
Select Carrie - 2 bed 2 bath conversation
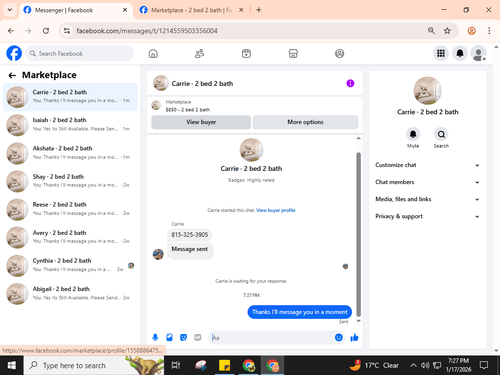click(x=70, y=97)
